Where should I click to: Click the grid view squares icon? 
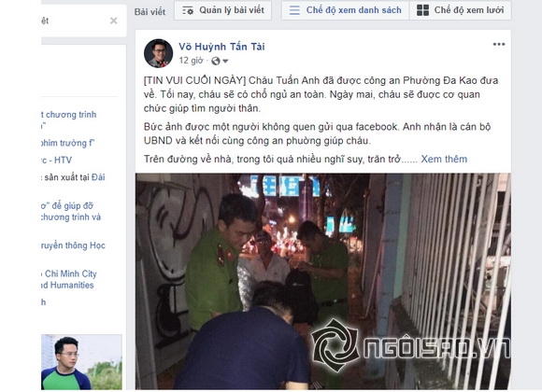[422, 10]
